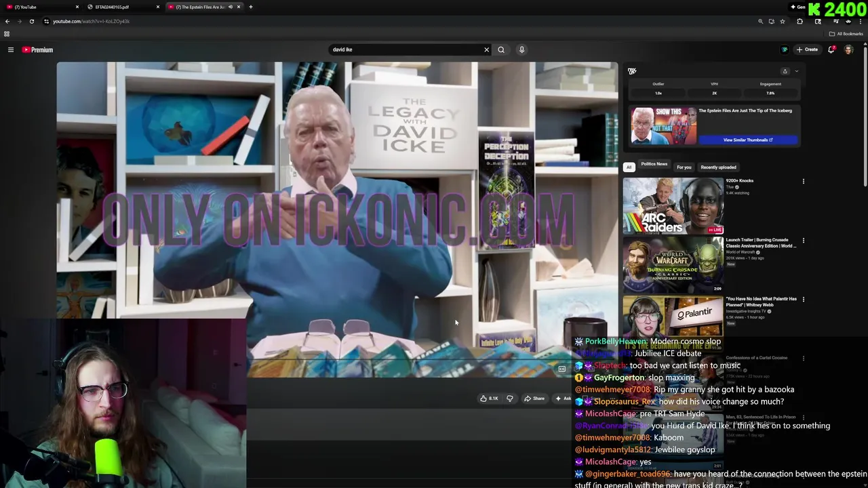Click the install/cast icon in the address bar
Viewport: 868px width, 488px height.
[x=771, y=21]
